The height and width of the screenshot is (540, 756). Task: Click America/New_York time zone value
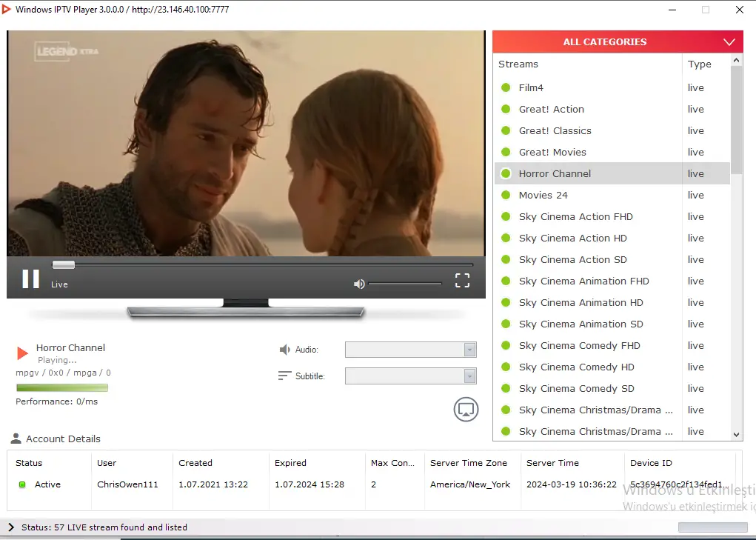(x=470, y=484)
